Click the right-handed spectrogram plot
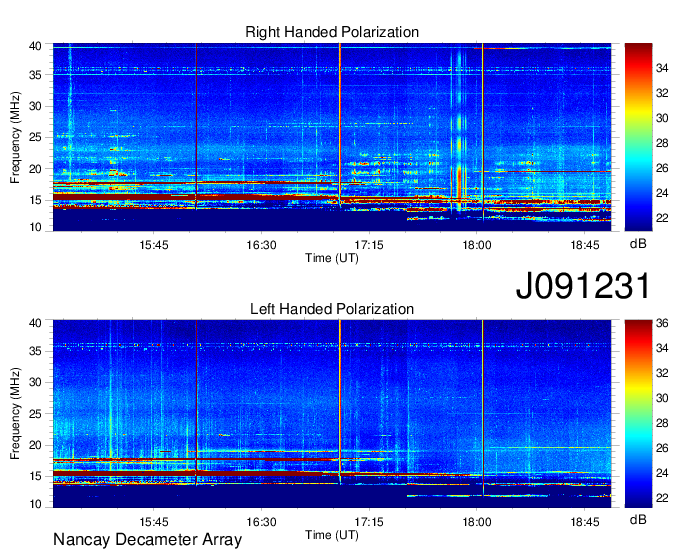Screen dimensions: 680x552 click(x=332, y=137)
